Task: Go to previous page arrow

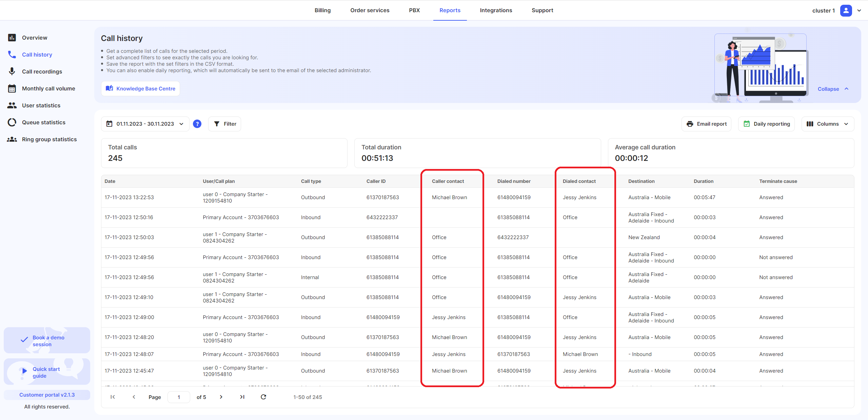Action: 134,397
